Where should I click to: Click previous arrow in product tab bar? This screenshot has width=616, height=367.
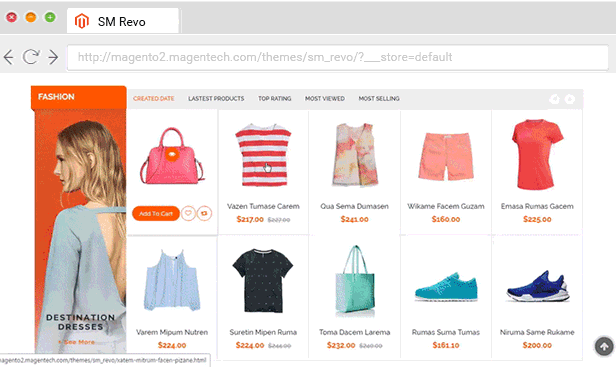tap(554, 99)
